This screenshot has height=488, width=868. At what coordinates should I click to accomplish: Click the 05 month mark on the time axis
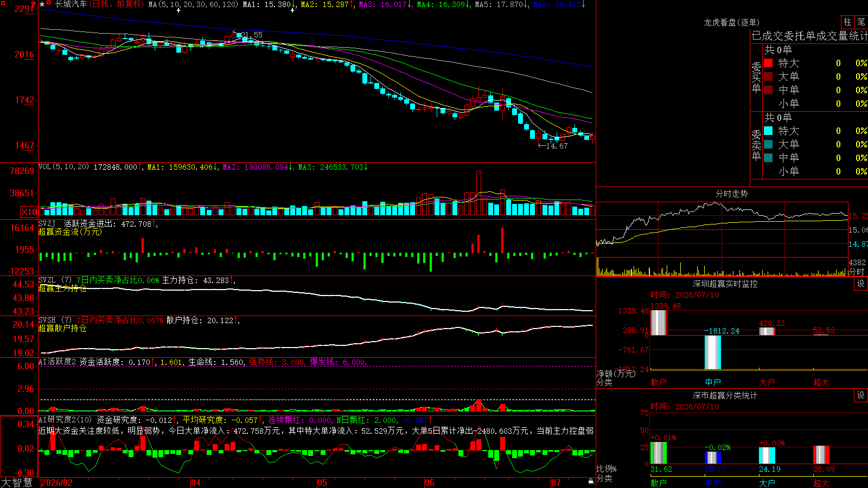point(322,483)
